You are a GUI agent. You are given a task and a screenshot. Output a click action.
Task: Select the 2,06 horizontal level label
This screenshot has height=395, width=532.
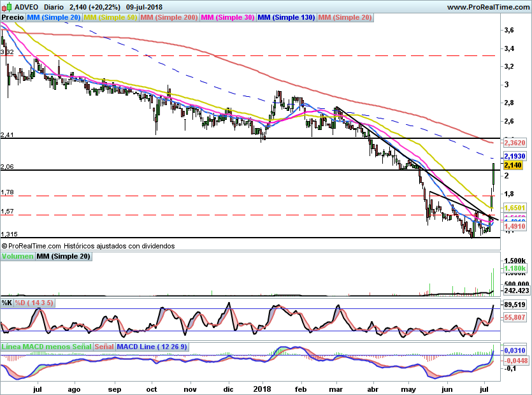(7, 167)
